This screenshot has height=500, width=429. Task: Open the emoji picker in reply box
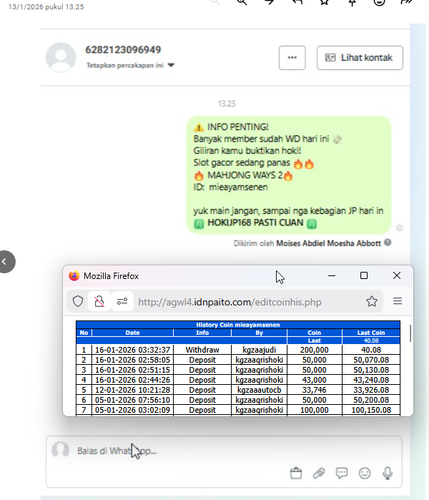365,473
